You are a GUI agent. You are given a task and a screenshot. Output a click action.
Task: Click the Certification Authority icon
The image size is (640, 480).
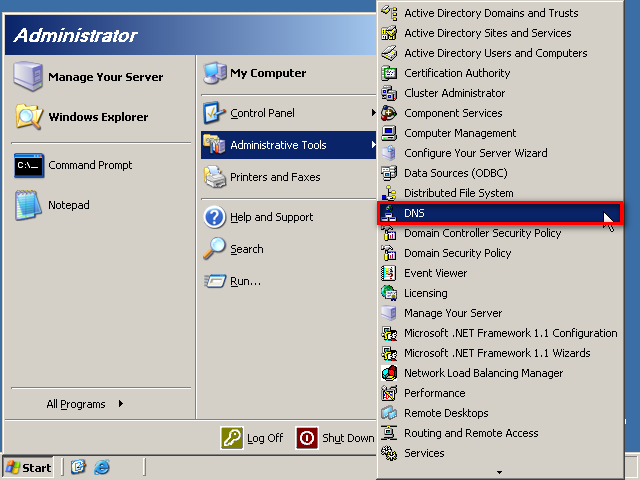point(389,73)
